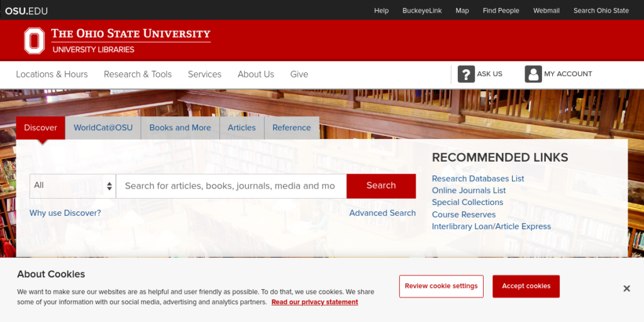Click the Recommended Links heading
644x322 pixels.
click(500, 157)
